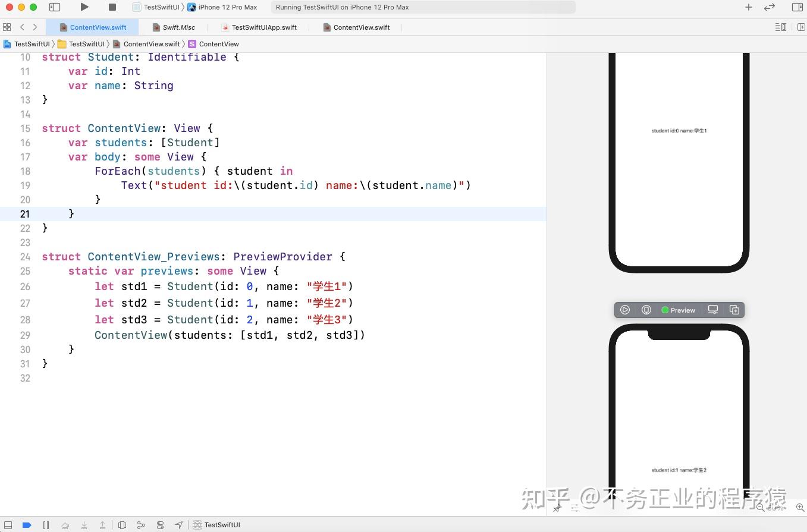
Task: Select the TestSwiftUIApp.swift tab
Action: (263, 27)
